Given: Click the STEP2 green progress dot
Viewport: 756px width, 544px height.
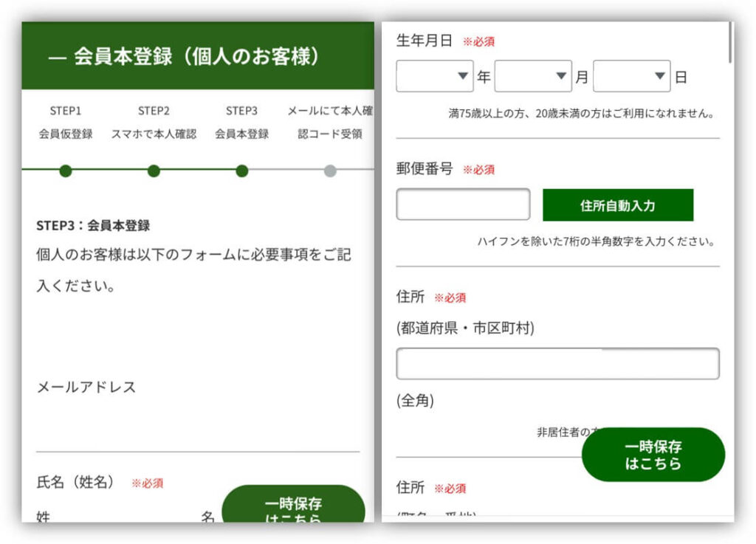Looking at the screenshot, I should 154,171.
